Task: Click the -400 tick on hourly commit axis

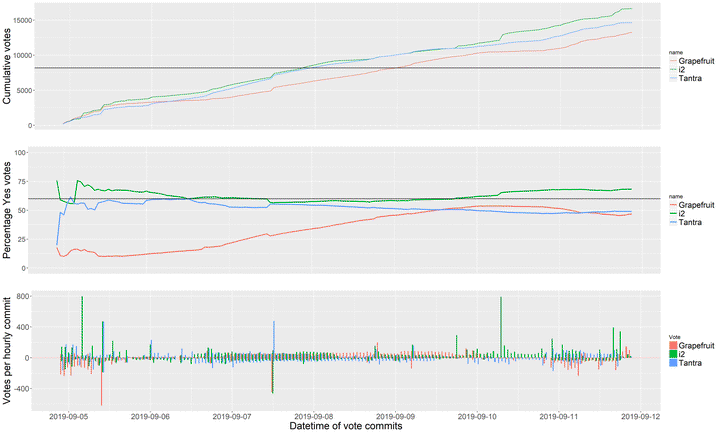Action: pos(21,388)
